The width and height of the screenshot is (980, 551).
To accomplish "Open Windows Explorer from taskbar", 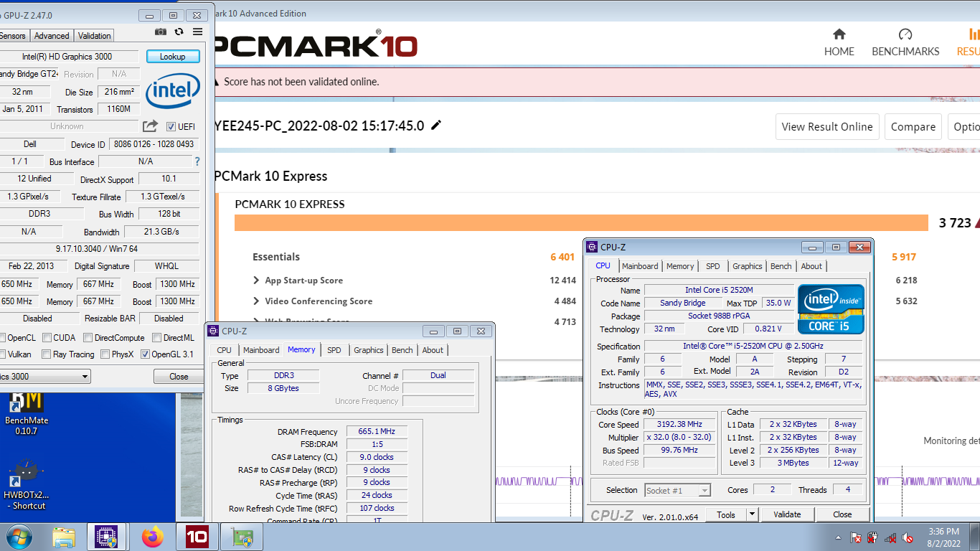I will pyautogui.click(x=64, y=537).
